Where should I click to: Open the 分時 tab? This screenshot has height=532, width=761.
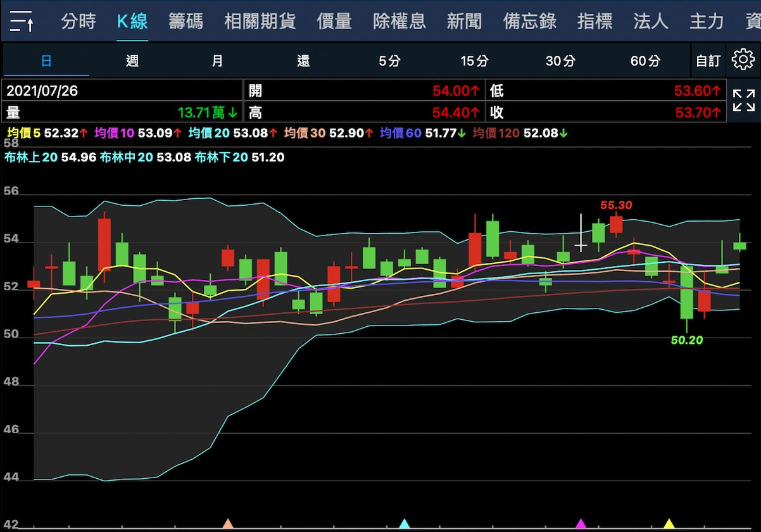click(x=79, y=22)
